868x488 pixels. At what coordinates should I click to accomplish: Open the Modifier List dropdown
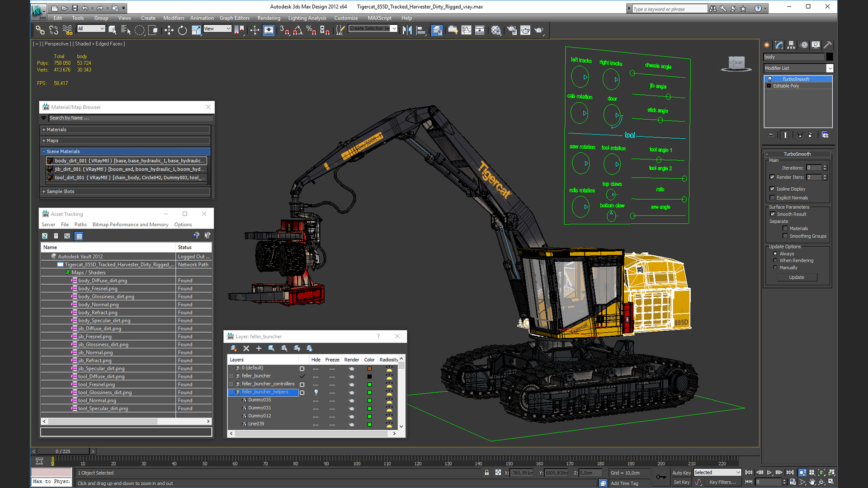830,68
